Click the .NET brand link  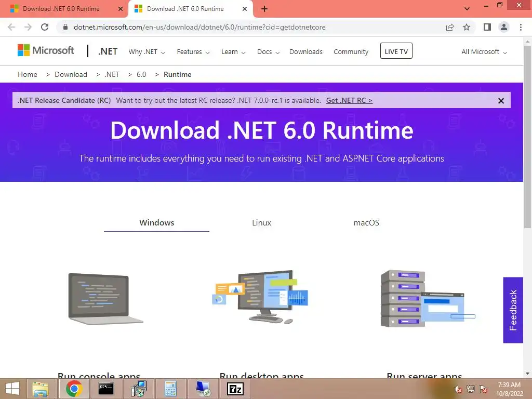(108, 51)
